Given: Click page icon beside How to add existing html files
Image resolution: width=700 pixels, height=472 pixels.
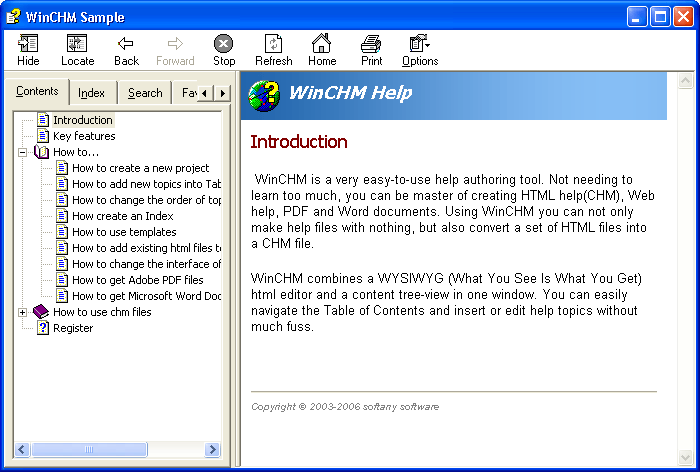Looking at the screenshot, I should coord(62,248).
